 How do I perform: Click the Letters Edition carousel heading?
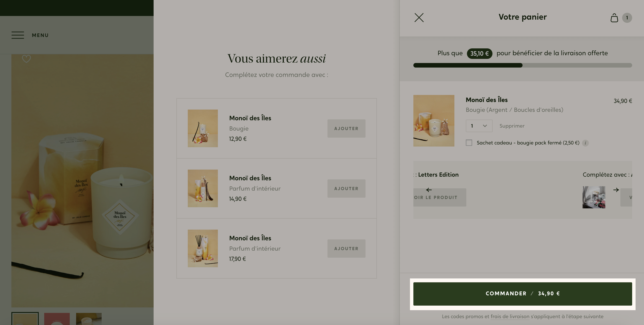[x=438, y=175]
